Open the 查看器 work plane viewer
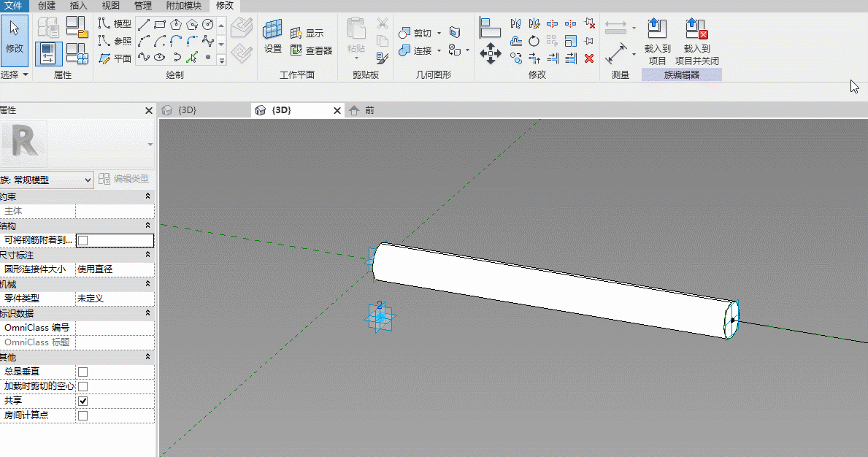Screen dimensions: 868x457 pyautogui.click(x=311, y=50)
